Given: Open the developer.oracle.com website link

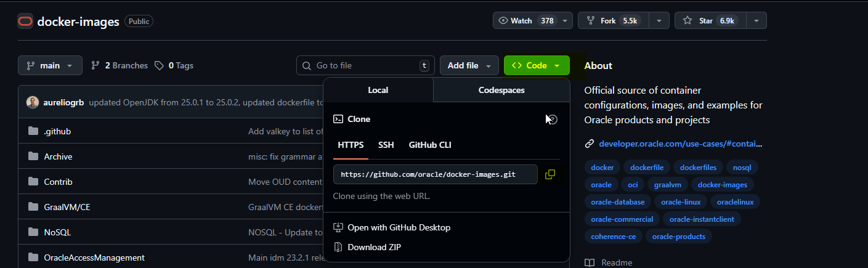Looking at the screenshot, I should pos(680,144).
